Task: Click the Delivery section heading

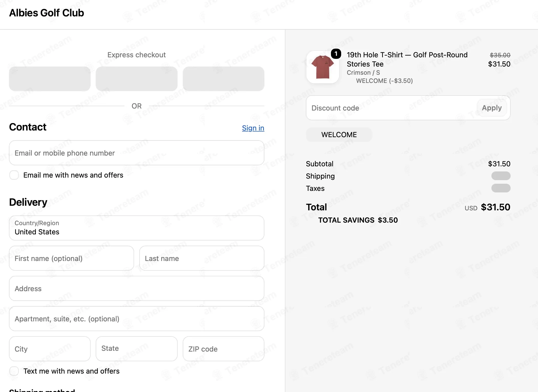Action: 28,202
